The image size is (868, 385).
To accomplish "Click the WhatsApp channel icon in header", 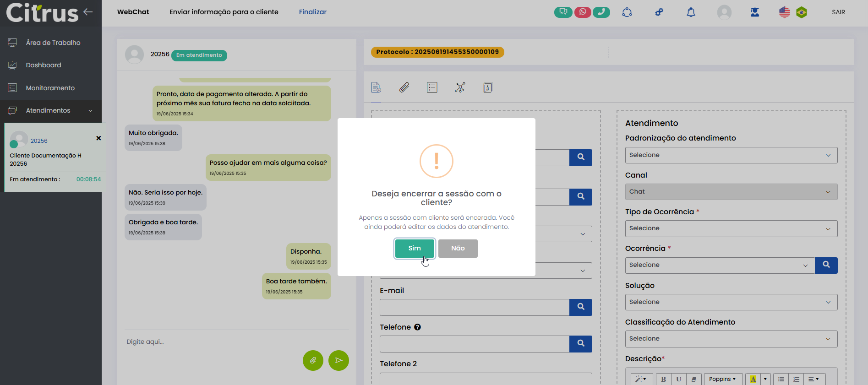I will pos(582,12).
